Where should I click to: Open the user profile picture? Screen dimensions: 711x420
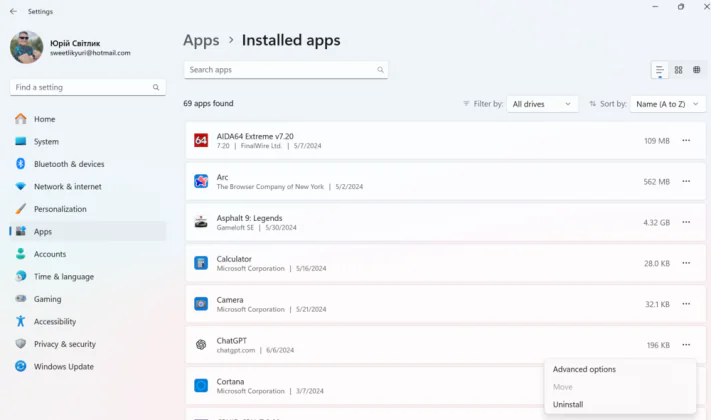pyautogui.click(x=26, y=47)
